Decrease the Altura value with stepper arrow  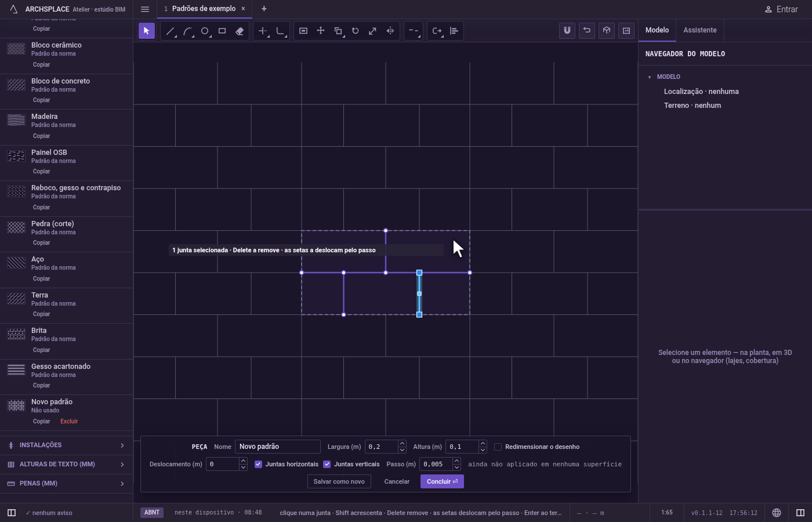tap(483, 449)
